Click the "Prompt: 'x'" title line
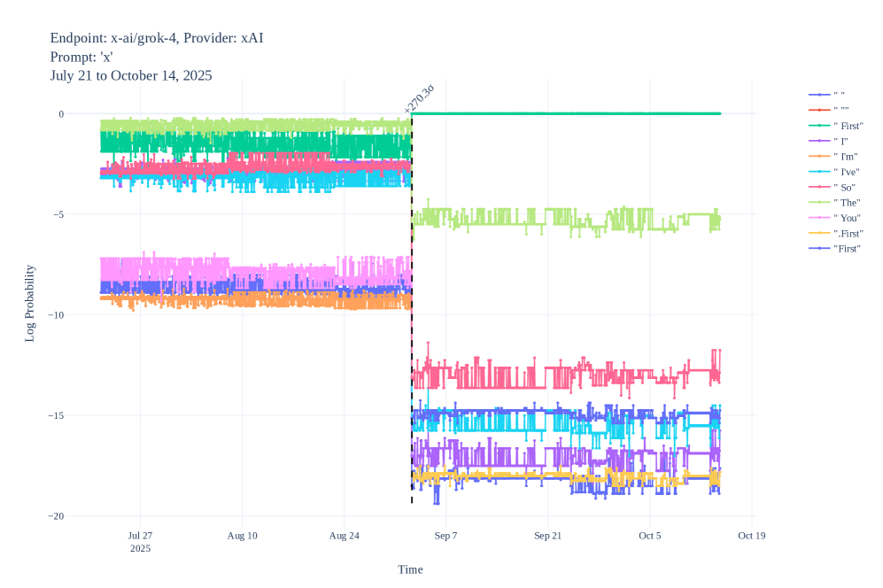This screenshot has width=883, height=588. coord(81,57)
